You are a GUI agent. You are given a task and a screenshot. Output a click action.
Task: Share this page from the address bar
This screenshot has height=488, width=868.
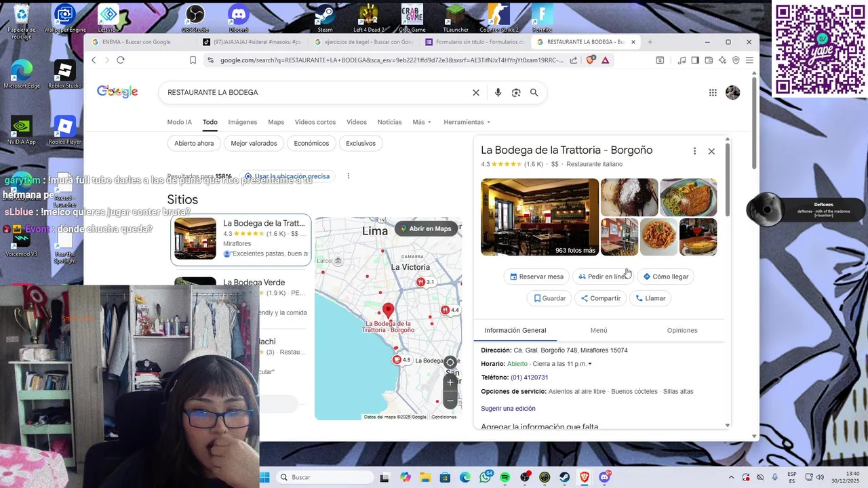click(574, 60)
